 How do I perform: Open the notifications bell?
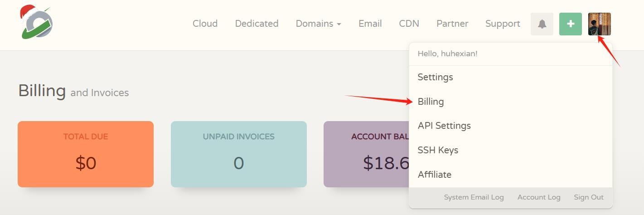click(x=542, y=24)
